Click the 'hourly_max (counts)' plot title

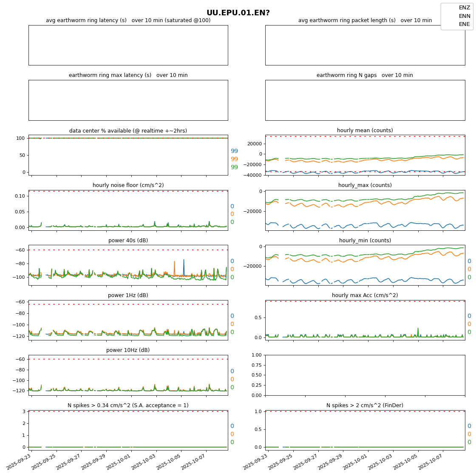365,185
